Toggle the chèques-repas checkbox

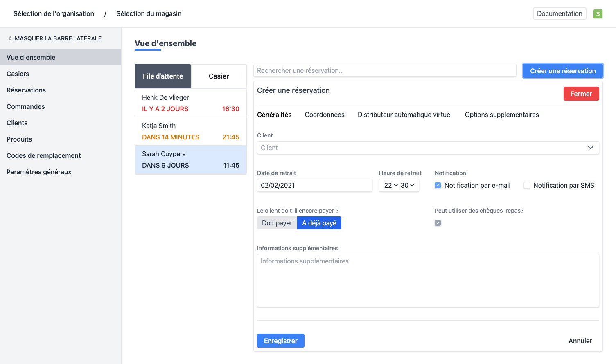pyautogui.click(x=438, y=223)
